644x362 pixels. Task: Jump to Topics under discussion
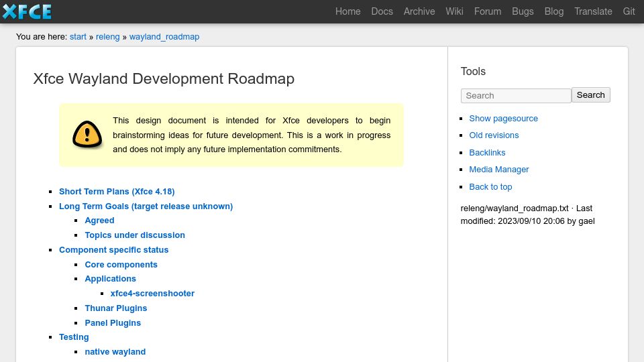click(135, 235)
